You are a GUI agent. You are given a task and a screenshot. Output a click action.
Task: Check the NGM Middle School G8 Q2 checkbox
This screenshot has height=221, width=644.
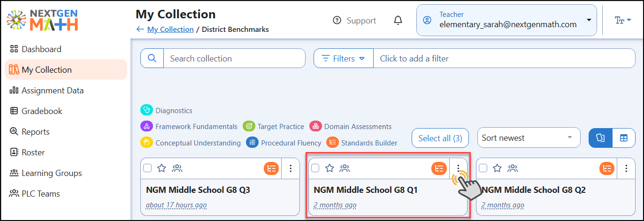(x=483, y=168)
